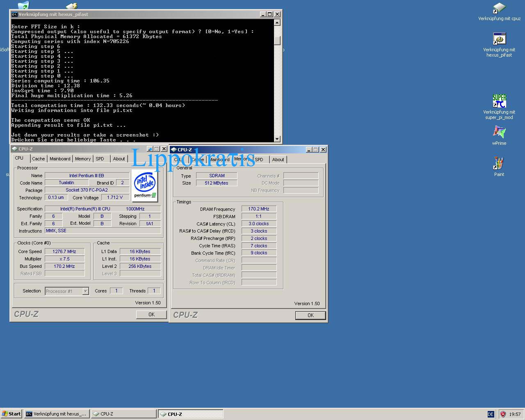Screen dimensions: 525x420
Task: Click the Revision tA1 value
Action: click(x=150, y=224)
